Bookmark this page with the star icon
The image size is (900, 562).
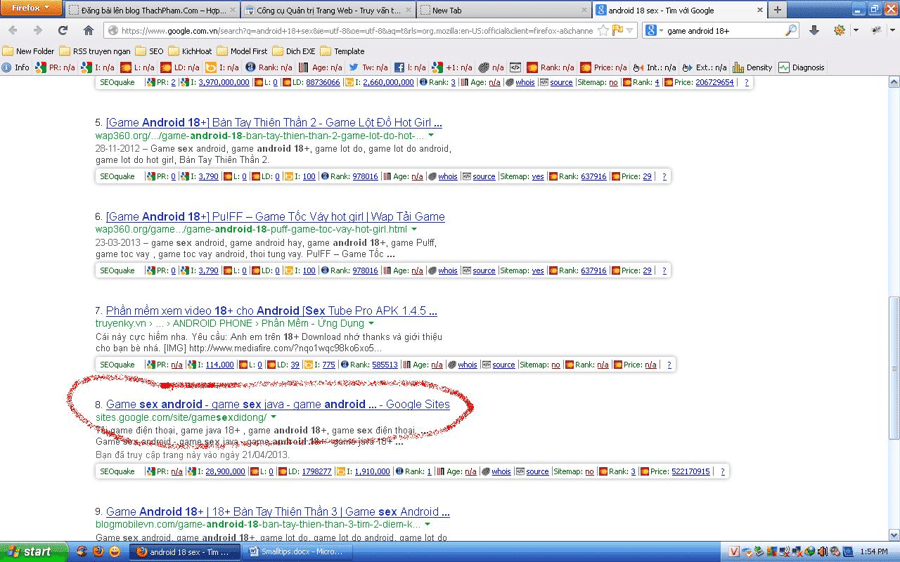[603, 31]
